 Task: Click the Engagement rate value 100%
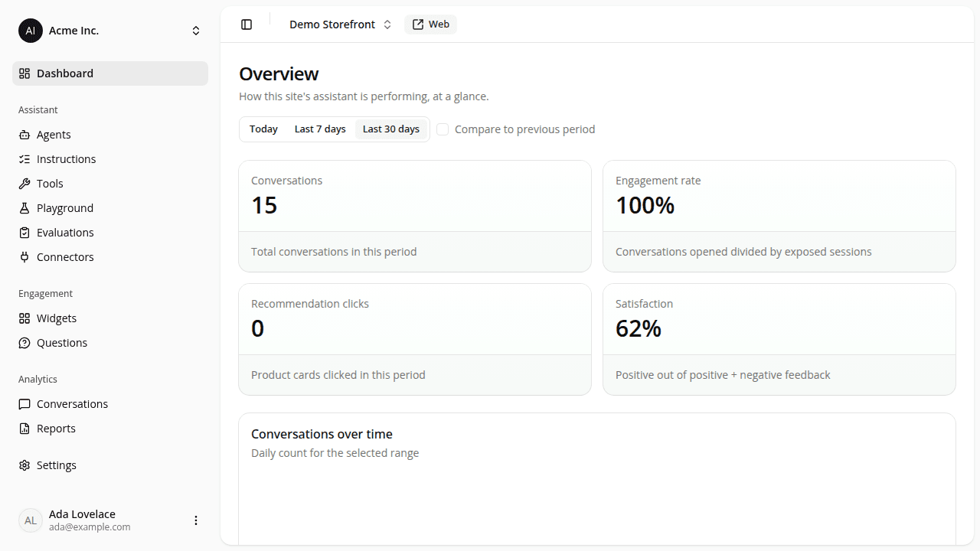click(x=645, y=205)
